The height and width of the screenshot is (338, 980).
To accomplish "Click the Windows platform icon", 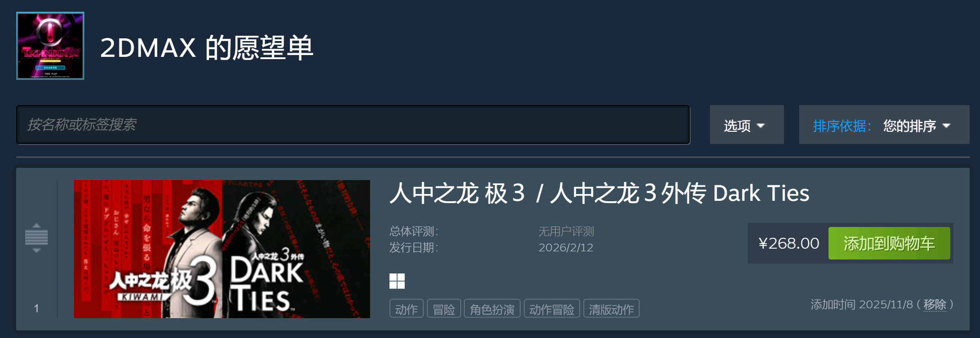I will click(397, 281).
